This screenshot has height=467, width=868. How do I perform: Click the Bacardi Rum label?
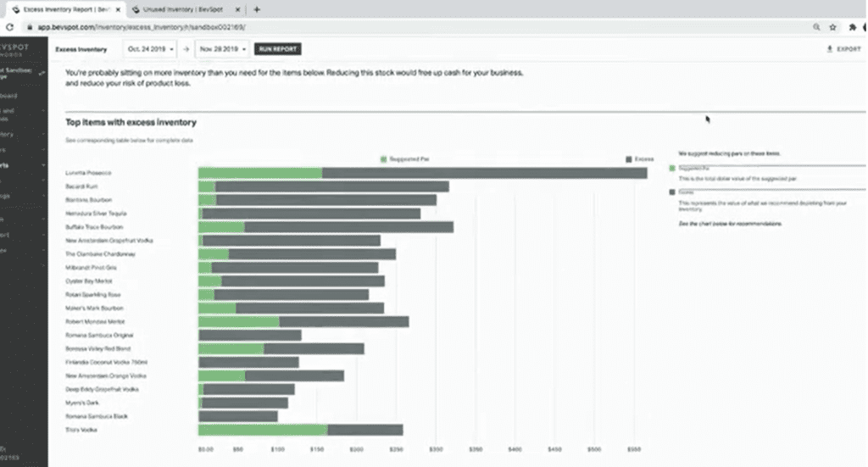coord(81,186)
